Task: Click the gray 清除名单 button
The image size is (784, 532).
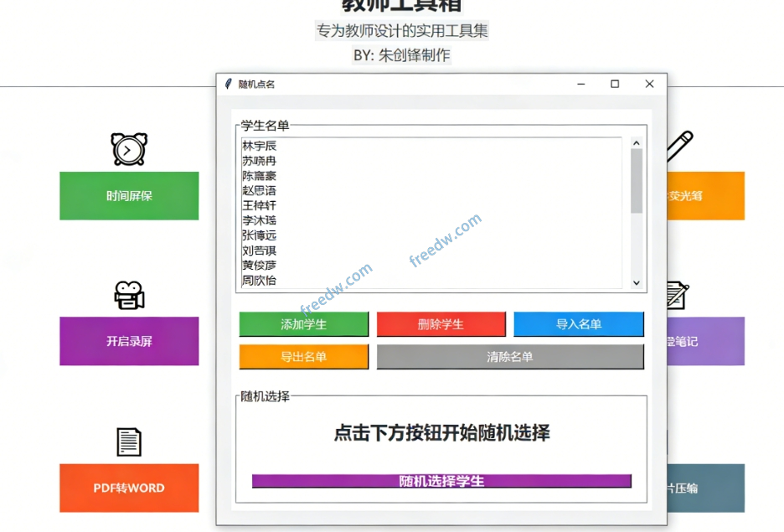Action: pyautogui.click(x=510, y=356)
